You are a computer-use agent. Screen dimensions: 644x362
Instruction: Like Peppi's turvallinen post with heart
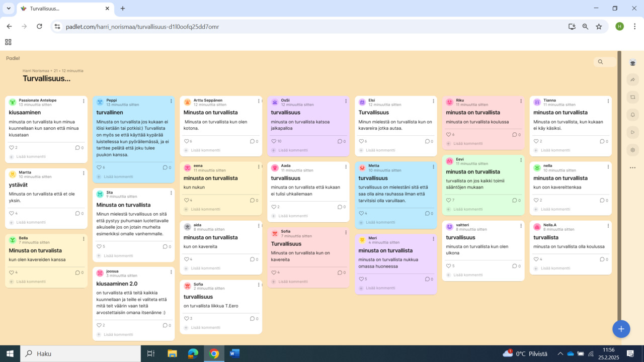(x=99, y=167)
